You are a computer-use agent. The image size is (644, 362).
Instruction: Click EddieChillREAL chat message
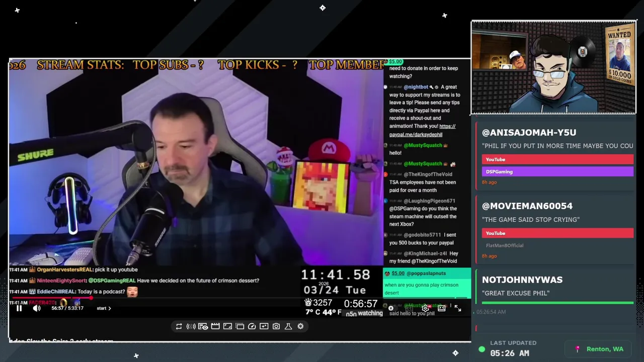[x=73, y=292]
